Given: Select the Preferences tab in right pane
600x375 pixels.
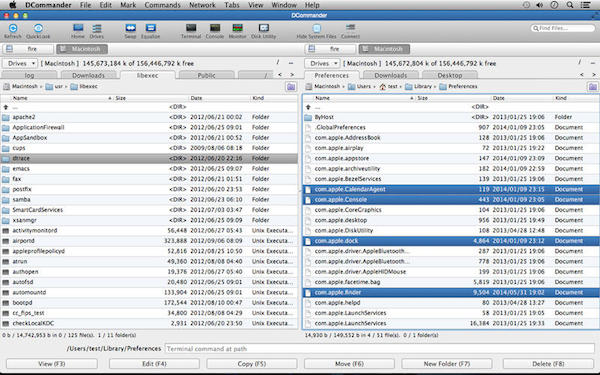Looking at the screenshot, I should pyautogui.click(x=331, y=75).
